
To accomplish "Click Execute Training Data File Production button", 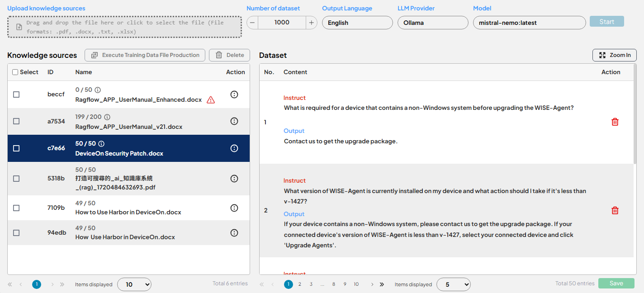I will click(145, 55).
